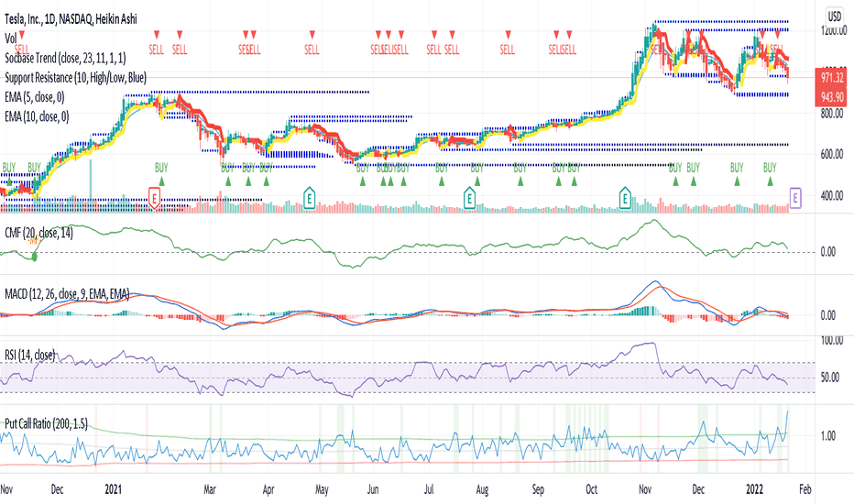
Task: Click the 600.00 price axis label
Action: tap(832, 154)
